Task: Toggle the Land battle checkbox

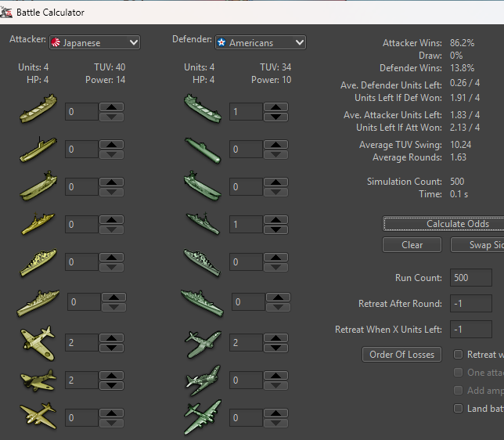Action: click(458, 408)
